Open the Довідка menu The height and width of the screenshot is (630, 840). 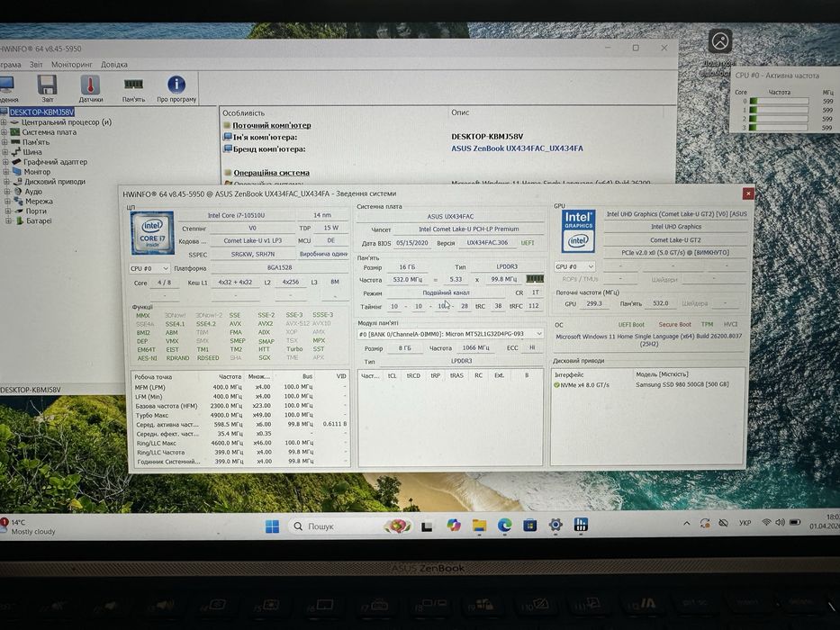pyautogui.click(x=114, y=64)
